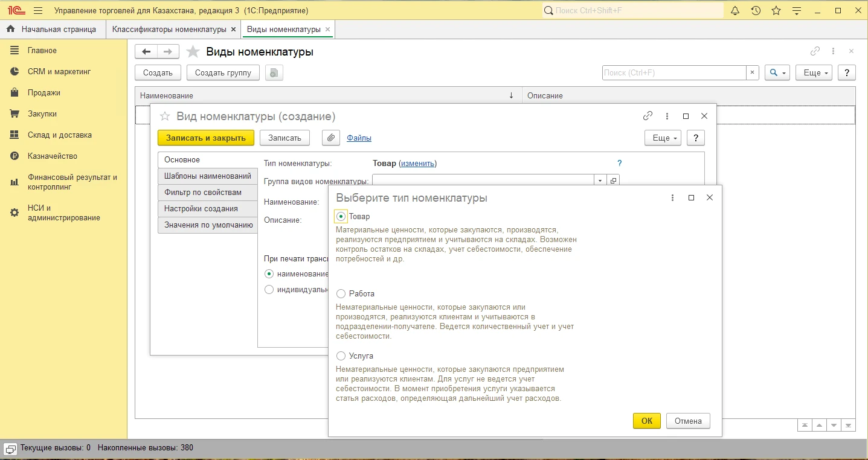Switch to Основное tab in form
The width and height of the screenshot is (868, 460).
click(x=208, y=160)
